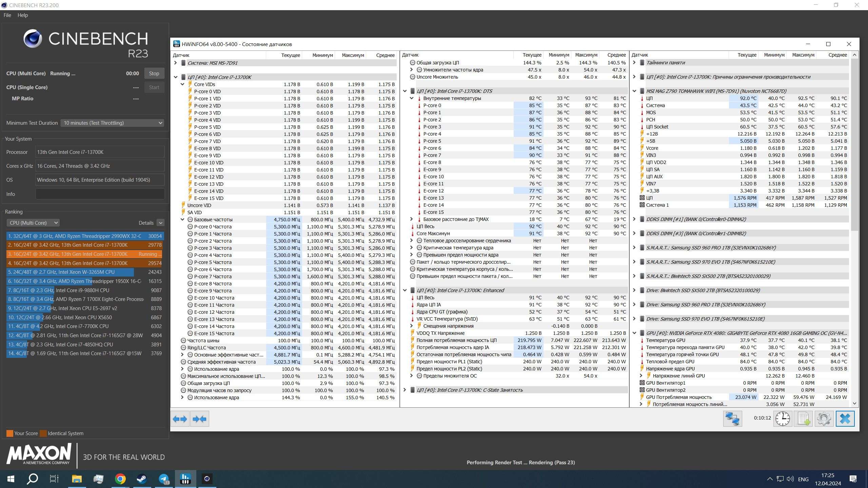
Task: Launch Google Chrome from the taskbar
Action: click(119, 479)
